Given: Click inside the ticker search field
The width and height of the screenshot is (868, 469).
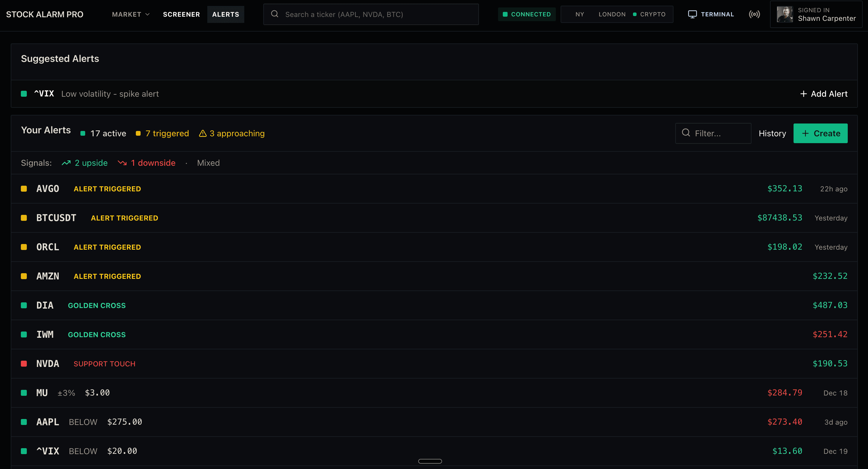Looking at the screenshot, I should click(371, 14).
